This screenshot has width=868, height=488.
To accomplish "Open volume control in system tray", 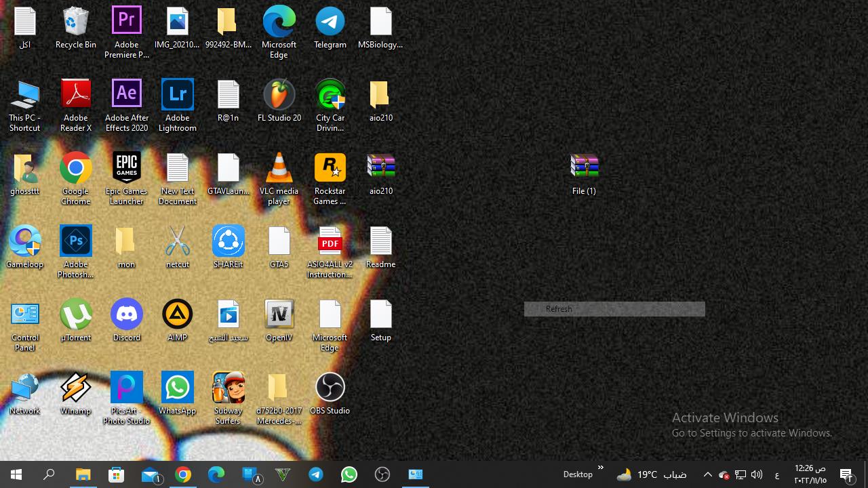I will pos(757,475).
